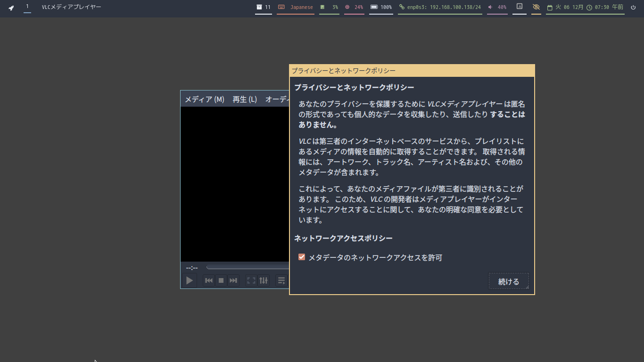Open extended settings equalizer icon
This screenshot has height=362, width=644.
point(264,280)
